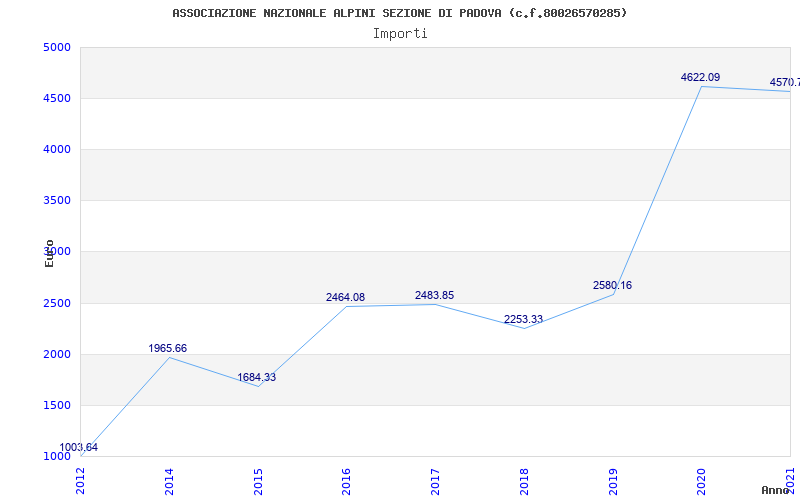The width and height of the screenshot is (800, 500).
Task: Click the 2019 x-axis year label
Action: pyautogui.click(x=613, y=482)
